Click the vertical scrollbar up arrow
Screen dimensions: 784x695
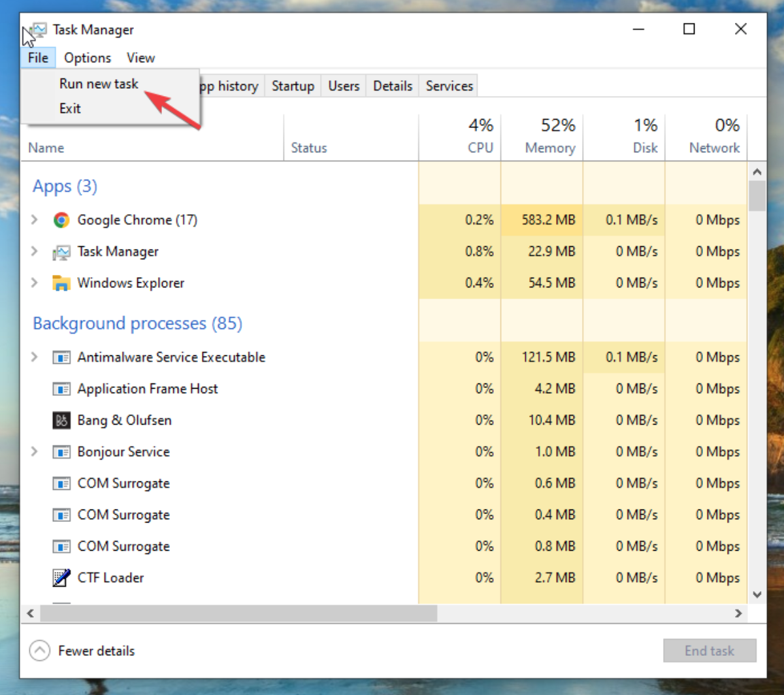[x=757, y=172]
